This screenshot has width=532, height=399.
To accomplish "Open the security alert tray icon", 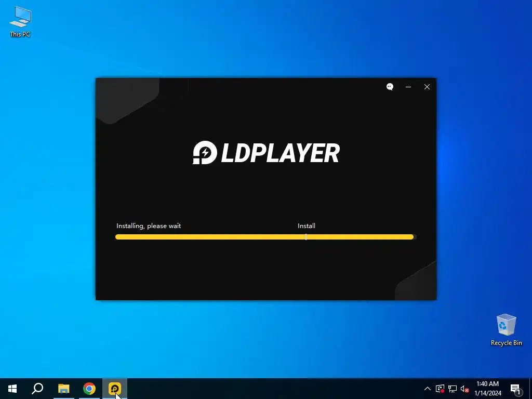I will [x=440, y=389].
